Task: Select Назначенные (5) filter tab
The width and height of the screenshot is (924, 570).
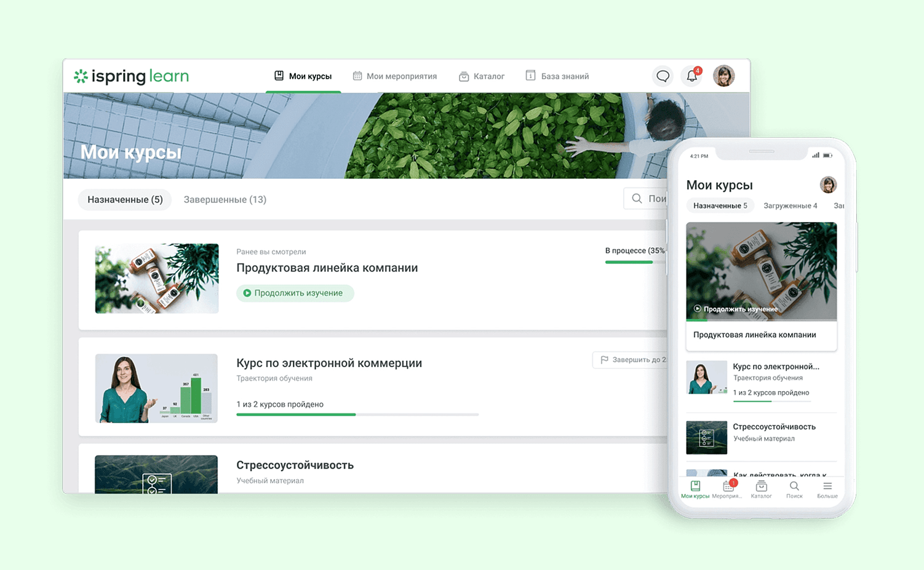Action: 125,199
